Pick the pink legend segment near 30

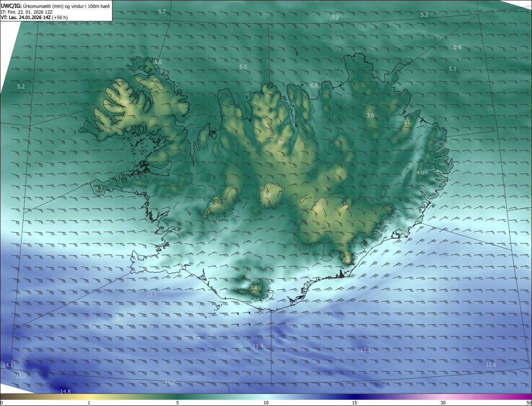(x=443, y=397)
